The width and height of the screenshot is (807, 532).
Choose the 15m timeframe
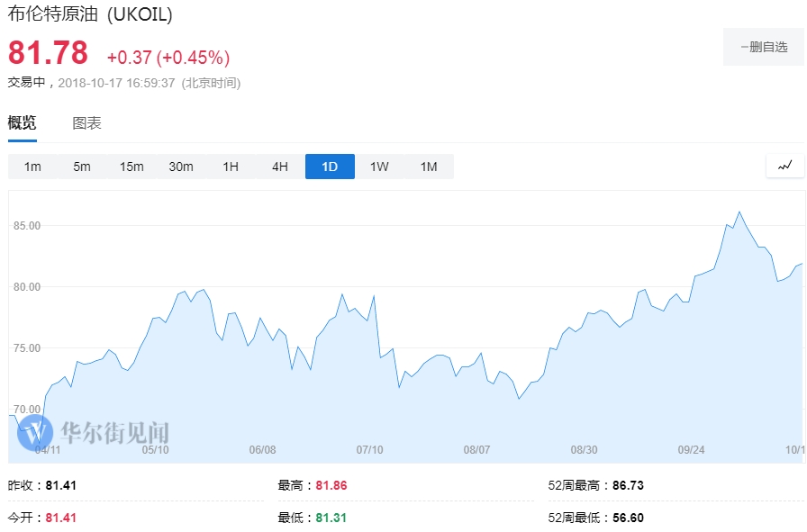point(131,167)
